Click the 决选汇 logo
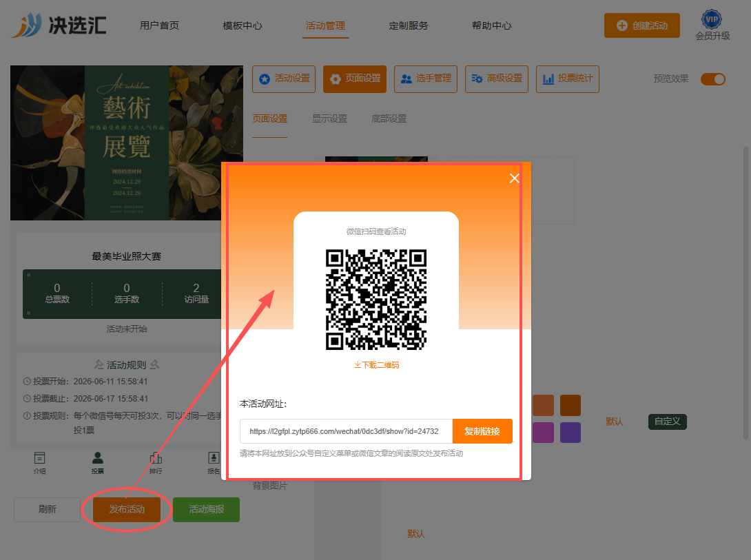 tap(59, 25)
